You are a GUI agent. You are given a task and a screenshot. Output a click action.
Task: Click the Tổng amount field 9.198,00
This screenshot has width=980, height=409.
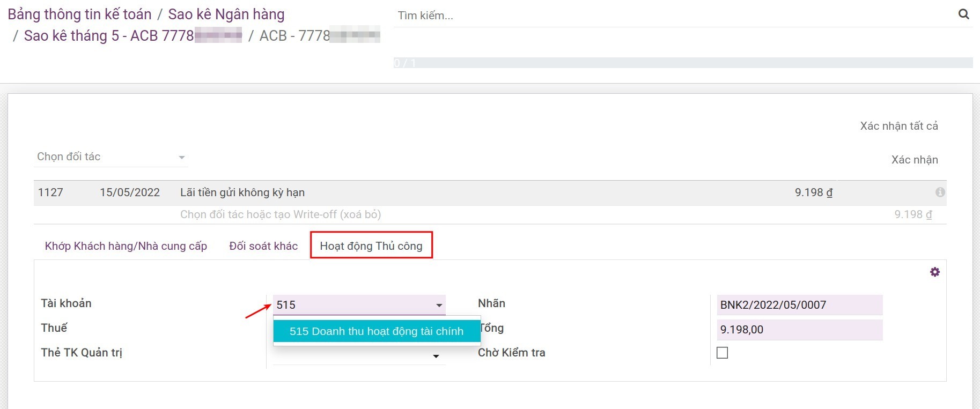point(799,330)
